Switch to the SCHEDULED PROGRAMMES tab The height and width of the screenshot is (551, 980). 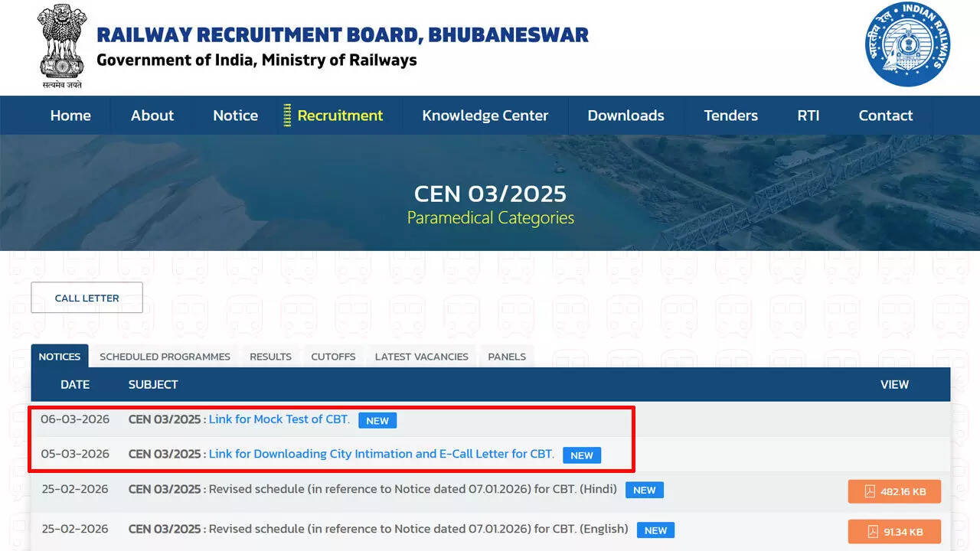(x=165, y=356)
